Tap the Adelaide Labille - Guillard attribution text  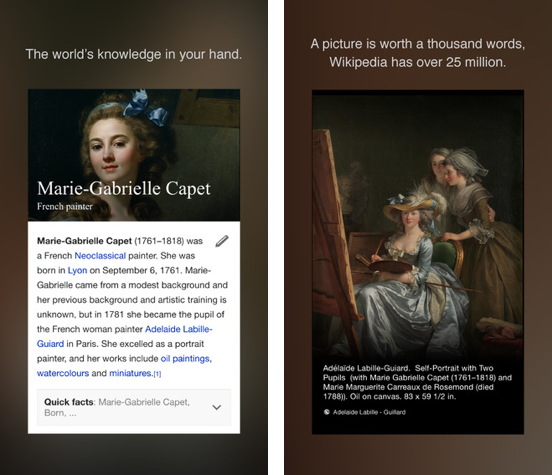(369, 412)
